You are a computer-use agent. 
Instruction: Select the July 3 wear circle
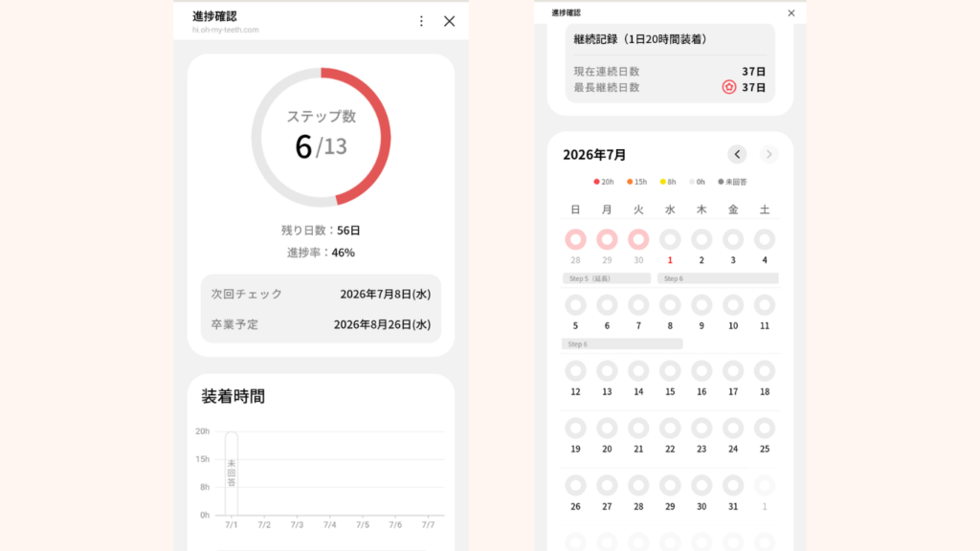(x=733, y=239)
